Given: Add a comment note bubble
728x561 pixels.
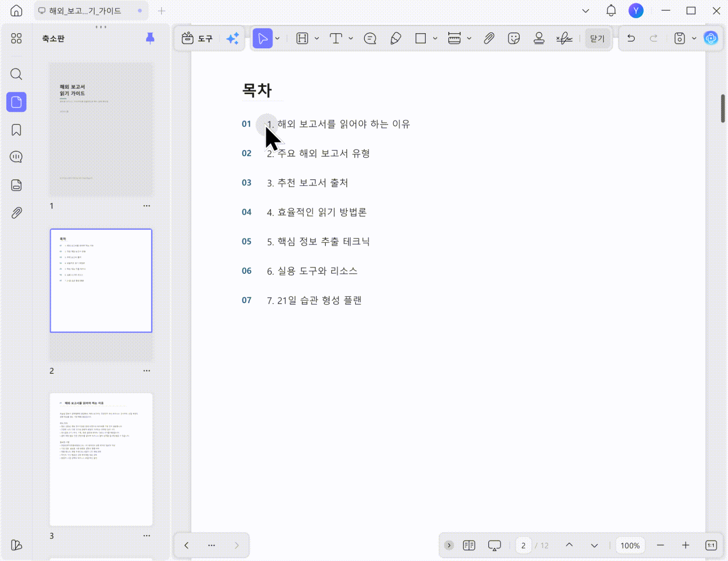Looking at the screenshot, I should click(370, 39).
